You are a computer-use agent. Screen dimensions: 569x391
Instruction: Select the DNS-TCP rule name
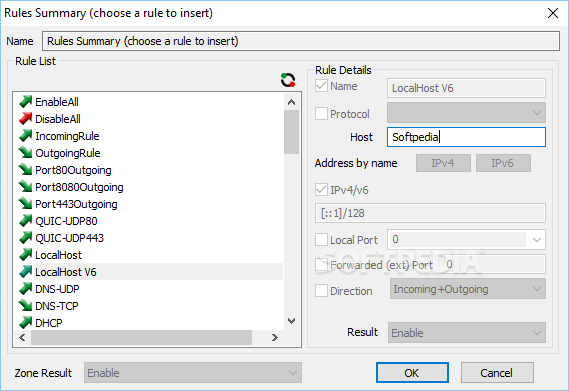coord(57,306)
